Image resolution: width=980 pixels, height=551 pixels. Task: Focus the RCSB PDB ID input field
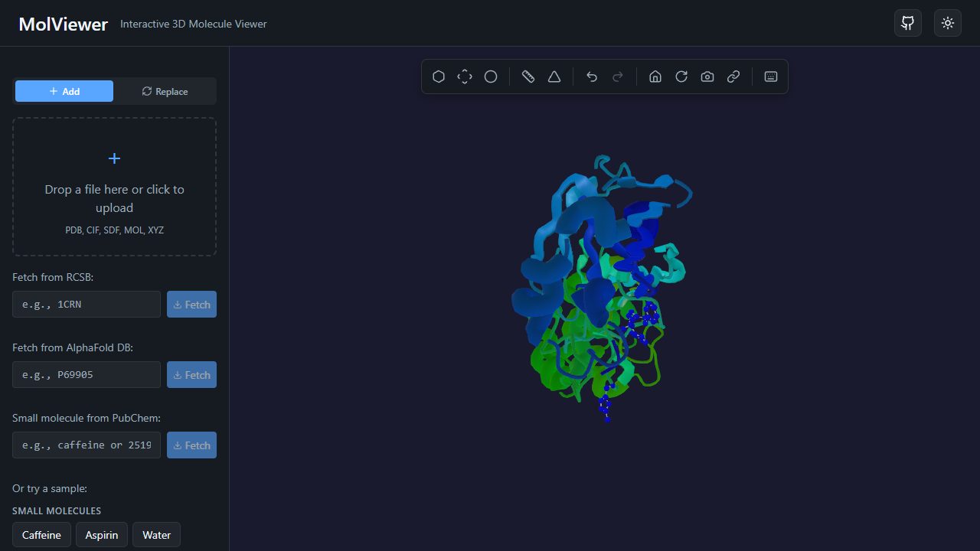[87, 304]
